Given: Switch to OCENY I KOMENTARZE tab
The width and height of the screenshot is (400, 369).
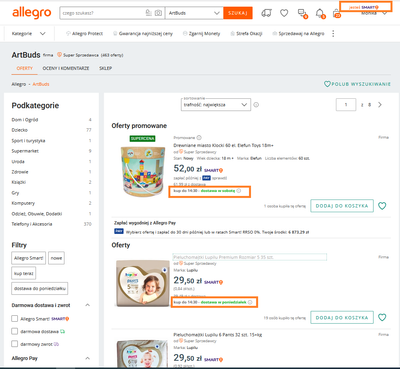Looking at the screenshot, I should [66, 68].
